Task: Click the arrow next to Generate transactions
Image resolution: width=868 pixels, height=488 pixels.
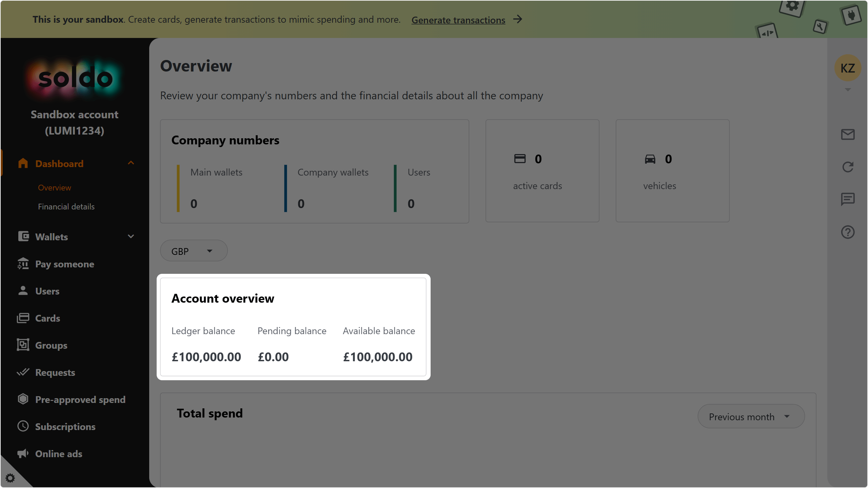Action: pos(517,19)
